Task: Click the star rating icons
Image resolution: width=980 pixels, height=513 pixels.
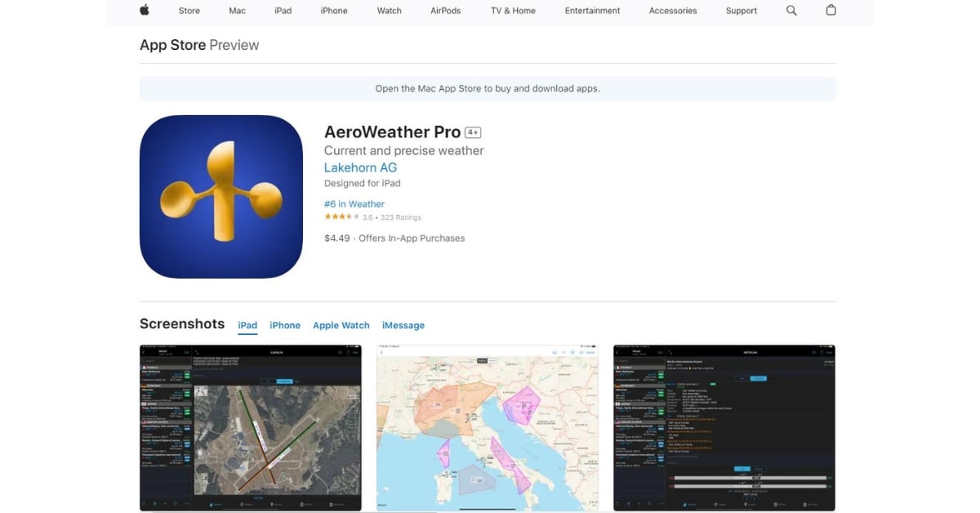Action: click(x=342, y=217)
